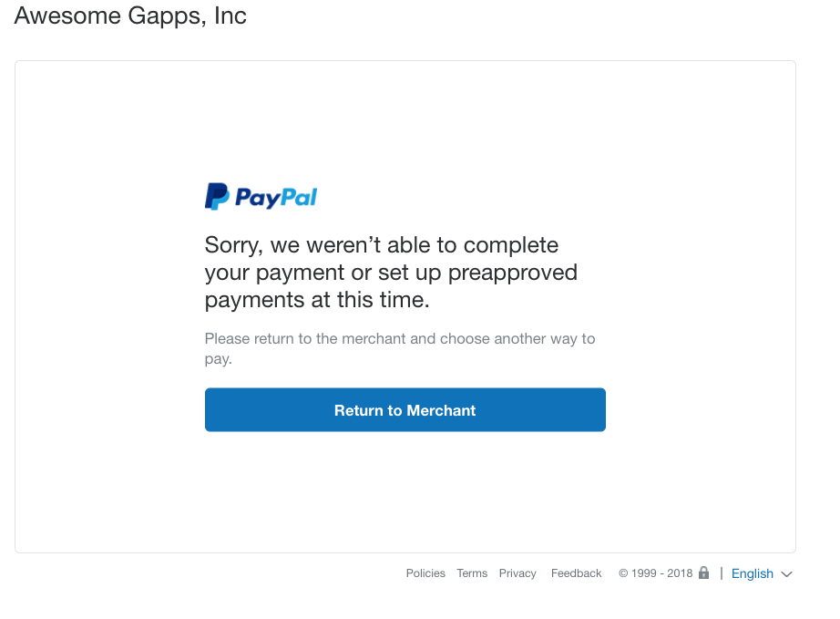Screen dimensions: 840x619
Task: Click the gray instruction text about the merchant
Action: pos(399,348)
